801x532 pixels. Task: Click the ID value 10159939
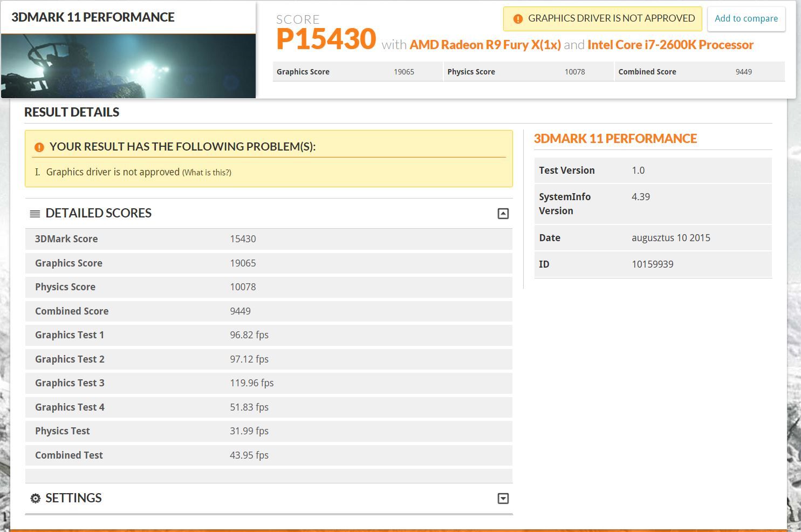click(653, 264)
